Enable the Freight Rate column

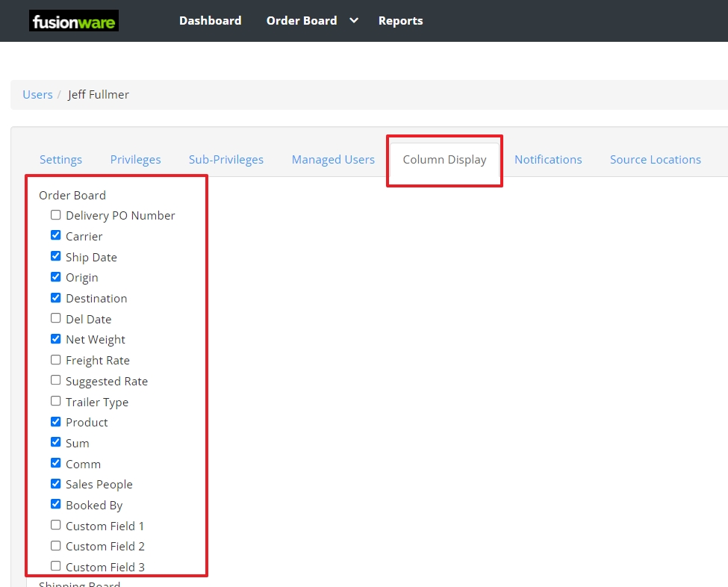pyautogui.click(x=55, y=359)
